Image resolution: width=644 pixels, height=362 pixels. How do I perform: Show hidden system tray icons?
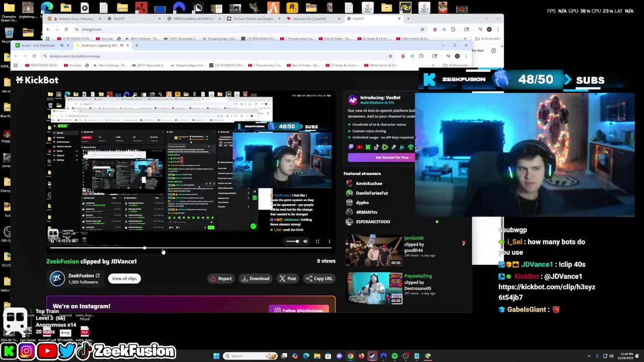(x=589, y=356)
